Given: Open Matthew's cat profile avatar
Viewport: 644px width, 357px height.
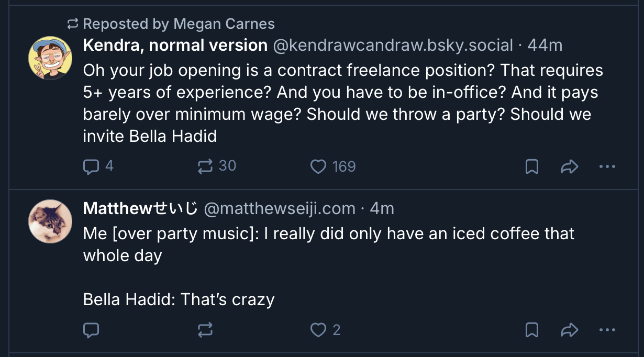Looking at the screenshot, I should tap(50, 221).
